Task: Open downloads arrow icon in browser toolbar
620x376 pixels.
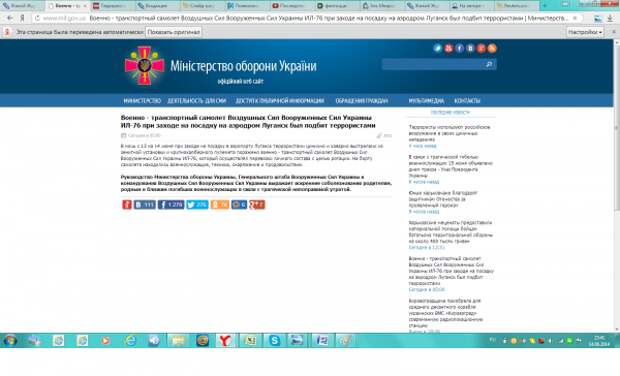Action: point(611,18)
